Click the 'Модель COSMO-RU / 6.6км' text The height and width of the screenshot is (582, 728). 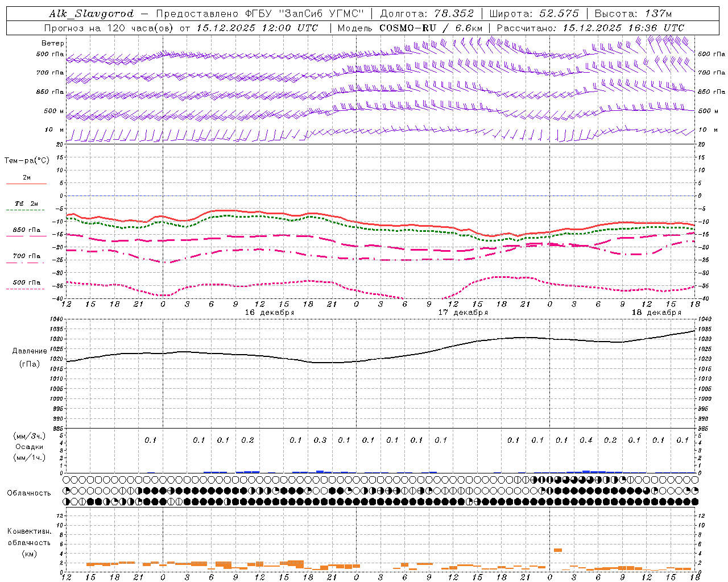coord(410,28)
